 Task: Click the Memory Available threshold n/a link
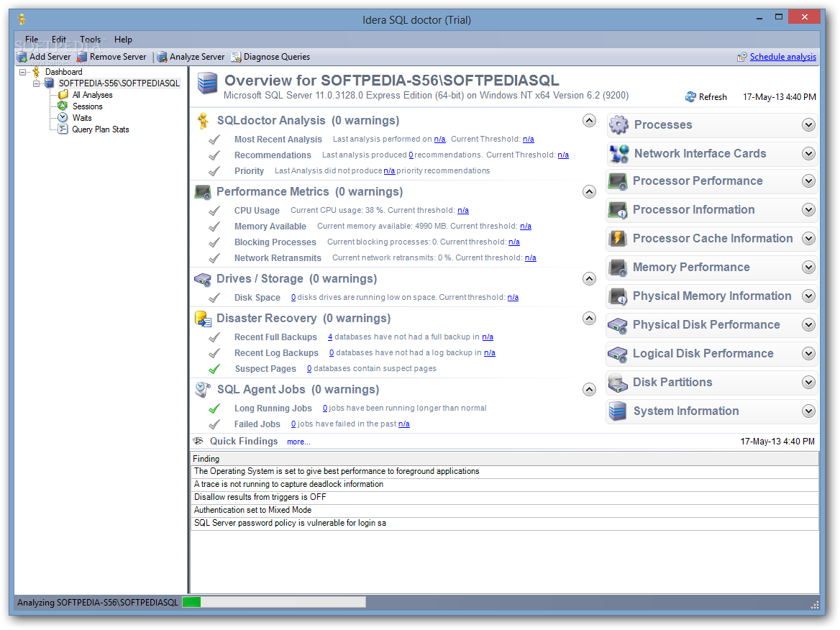coord(526,226)
